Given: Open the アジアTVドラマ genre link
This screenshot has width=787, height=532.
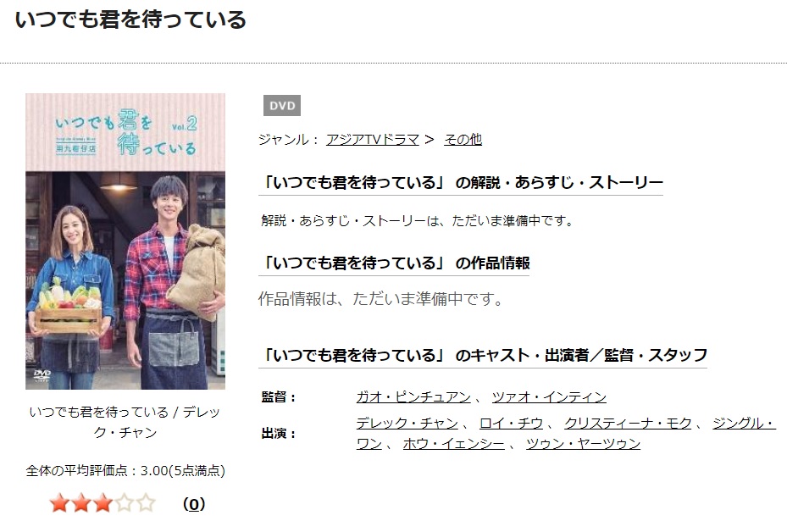Looking at the screenshot, I should [373, 140].
